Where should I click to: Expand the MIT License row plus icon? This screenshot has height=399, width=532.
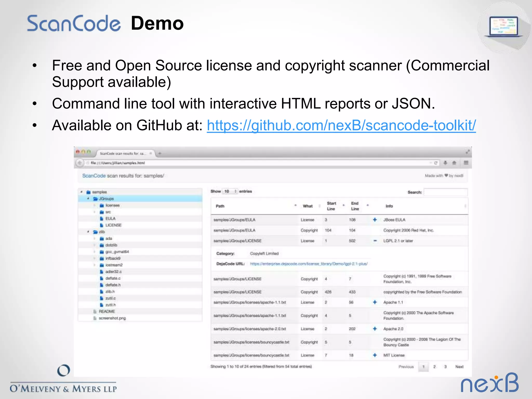pos(375,355)
